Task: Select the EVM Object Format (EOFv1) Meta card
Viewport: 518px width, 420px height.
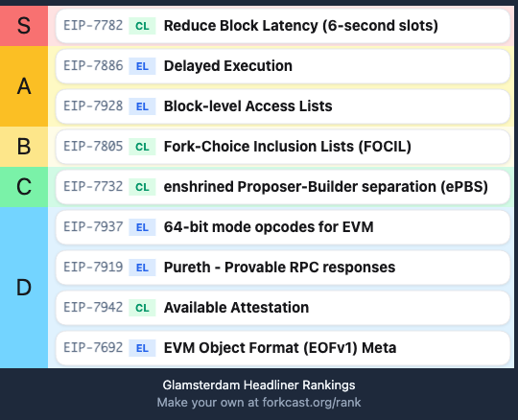Action: [283, 348]
